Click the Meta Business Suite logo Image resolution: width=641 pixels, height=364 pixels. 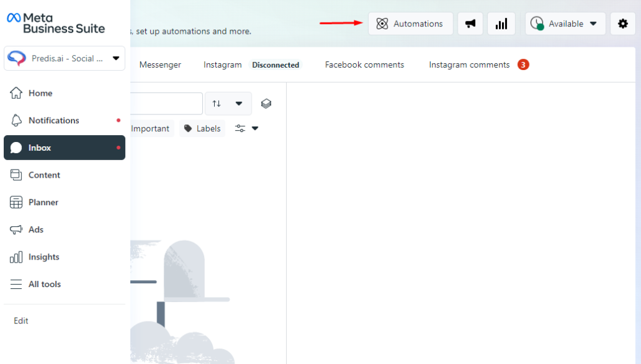(56, 23)
